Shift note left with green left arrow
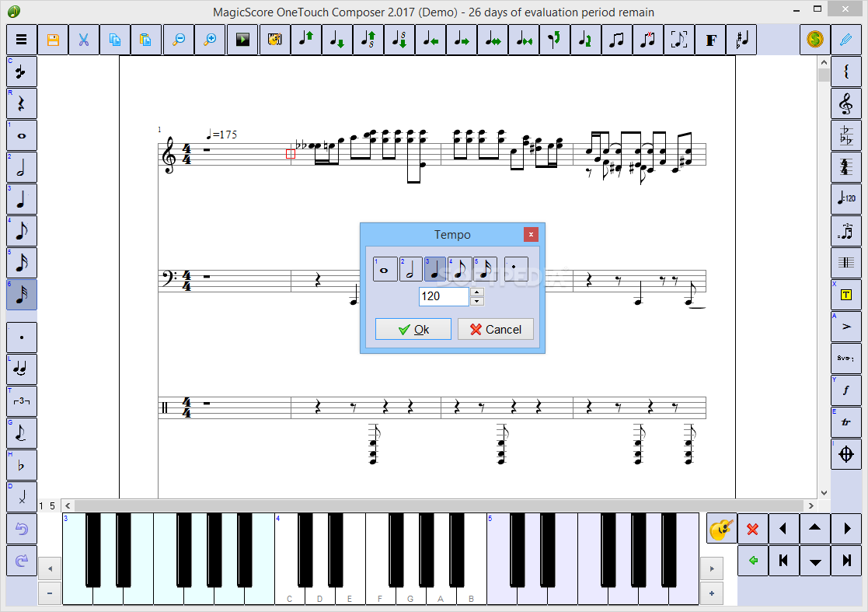 (431, 40)
